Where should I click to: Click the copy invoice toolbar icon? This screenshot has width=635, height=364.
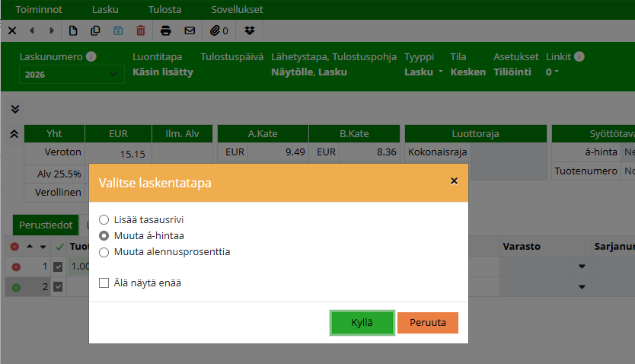[x=95, y=31]
